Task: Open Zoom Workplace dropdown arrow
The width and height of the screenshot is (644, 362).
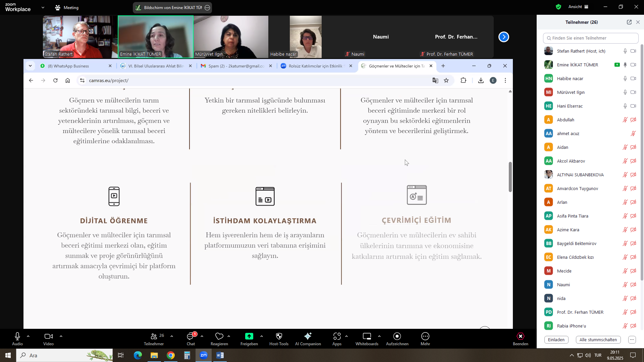Action: [43, 7]
